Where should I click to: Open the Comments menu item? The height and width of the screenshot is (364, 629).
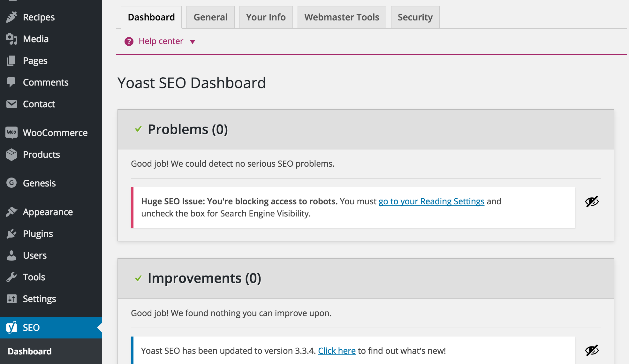(x=51, y=82)
